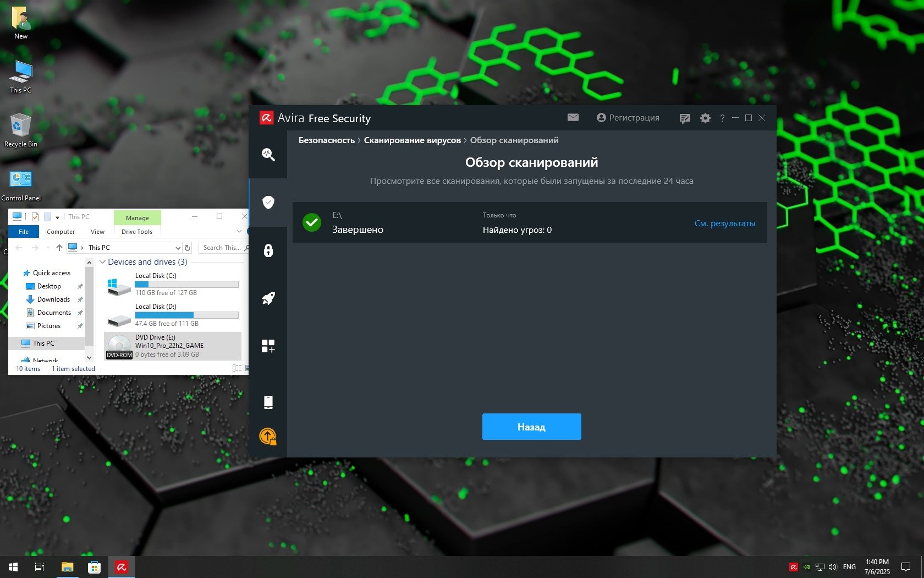Go to Безопасность breadcrumb
The width and height of the screenshot is (924, 578).
pos(327,140)
